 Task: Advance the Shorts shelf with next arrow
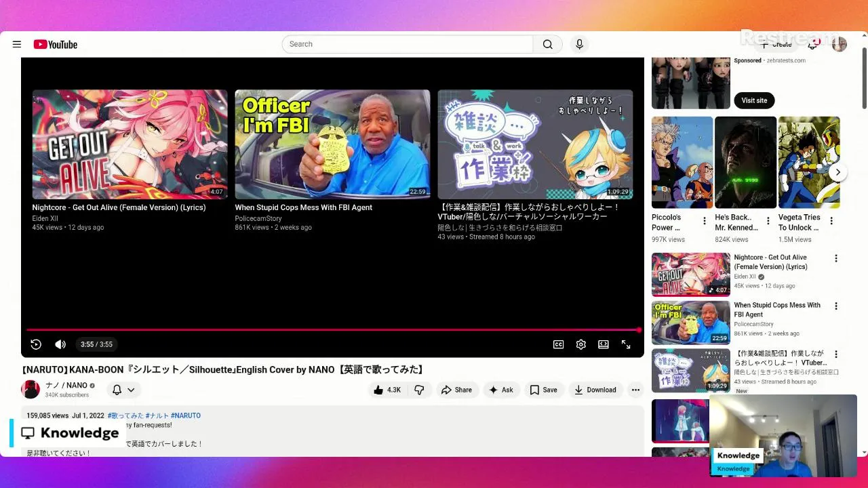click(837, 172)
